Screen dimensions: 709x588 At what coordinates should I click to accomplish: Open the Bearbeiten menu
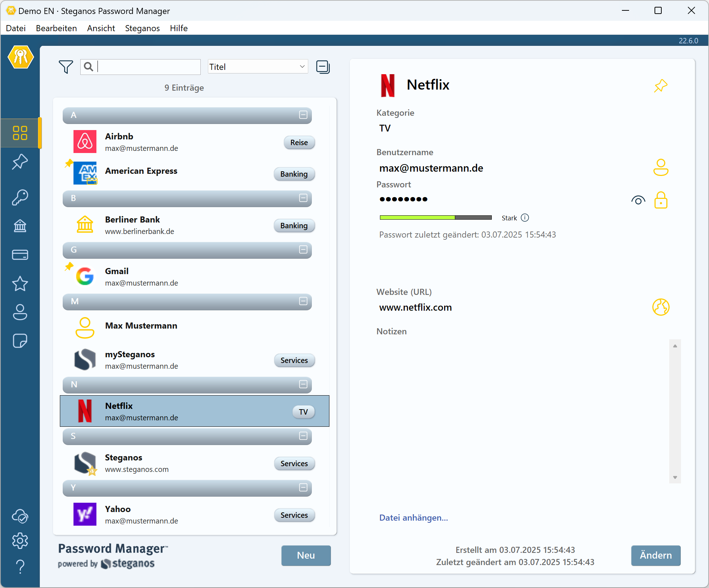click(56, 28)
